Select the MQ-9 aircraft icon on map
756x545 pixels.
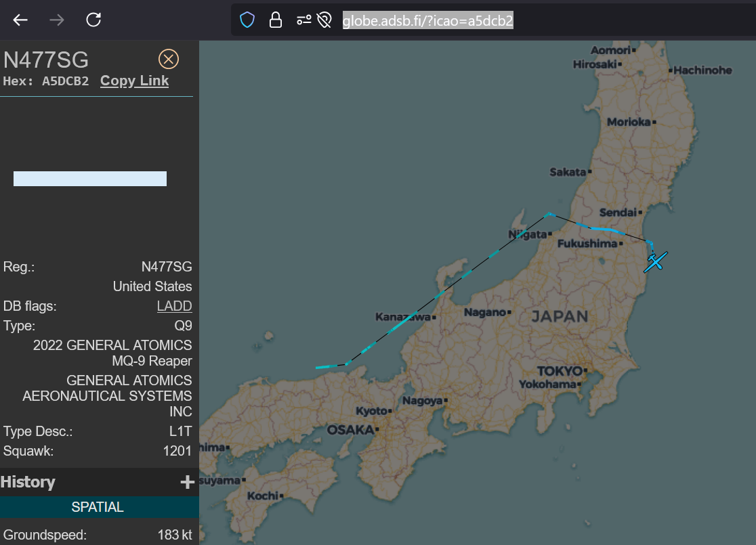tap(655, 261)
